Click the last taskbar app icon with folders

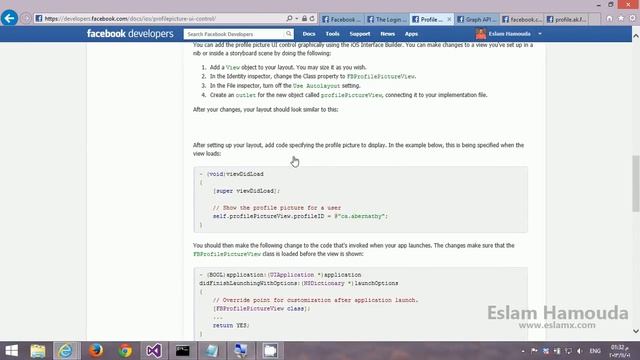coord(270,351)
